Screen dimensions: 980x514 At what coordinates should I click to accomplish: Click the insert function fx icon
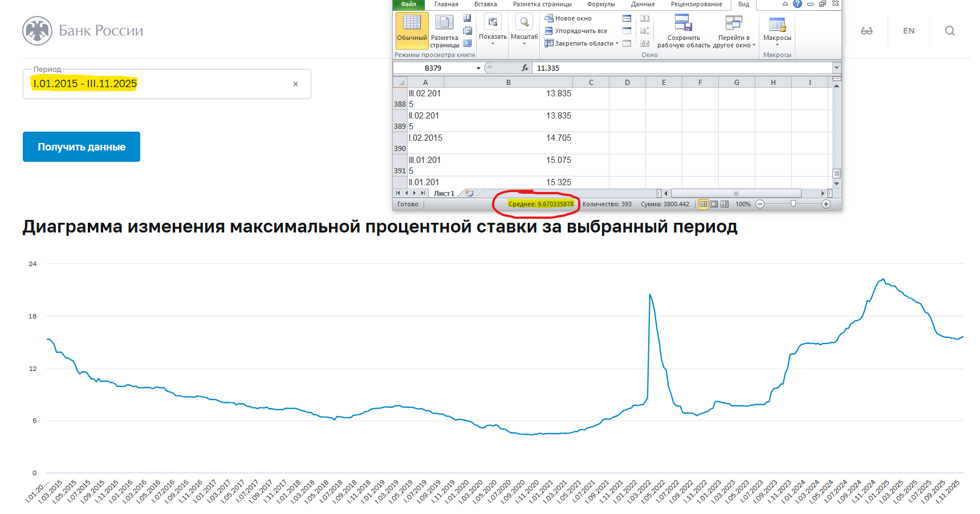click(x=525, y=68)
